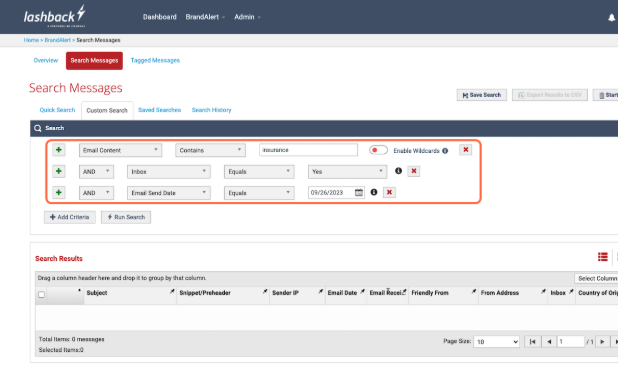The width and height of the screenshot is (618, 375).
Task: Switch to the Tagged Messages tab
Action: click(155, 60)
